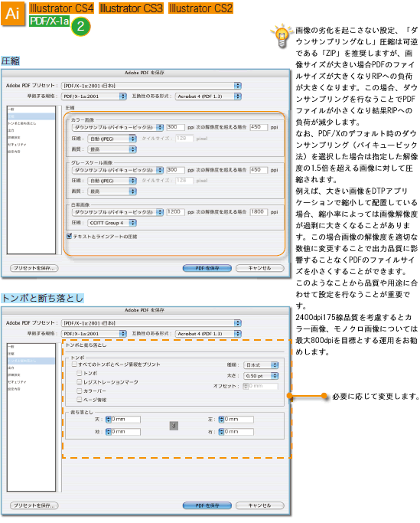The height and width of the screenshot is (523, 420).
Task: Click the カラー画像 300 ppi field
Action: point(175,127)
